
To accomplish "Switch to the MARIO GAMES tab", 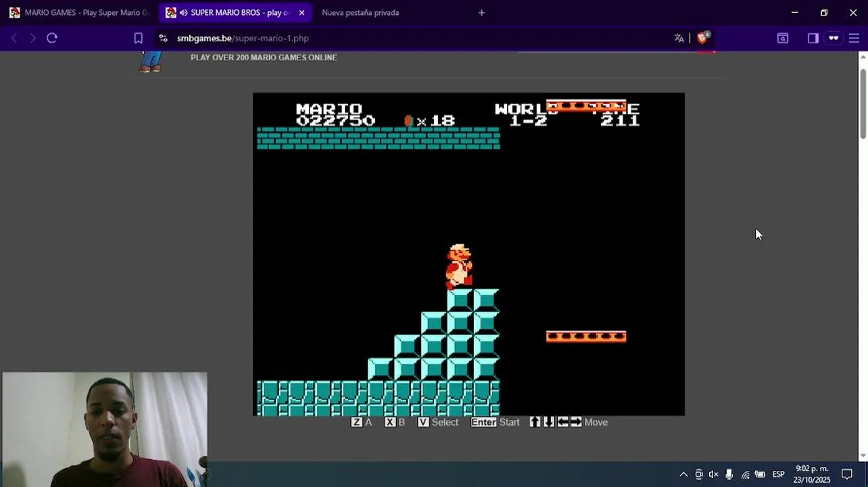I will 79,12.
